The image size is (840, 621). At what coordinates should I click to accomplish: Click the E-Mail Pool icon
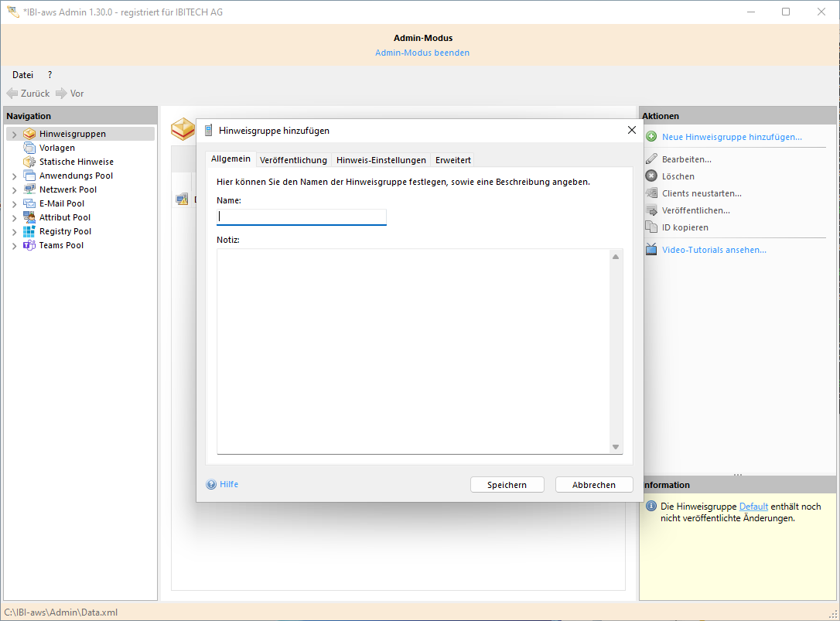[x=29, y=203]
